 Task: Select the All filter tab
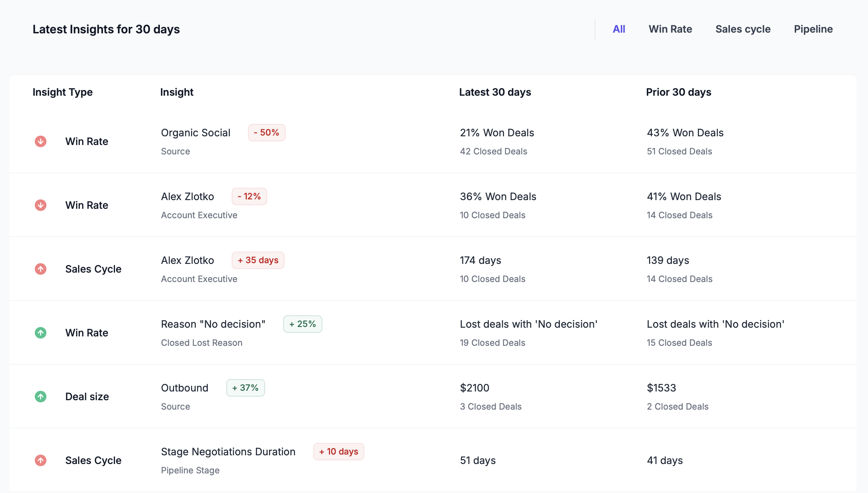(619, 29)
